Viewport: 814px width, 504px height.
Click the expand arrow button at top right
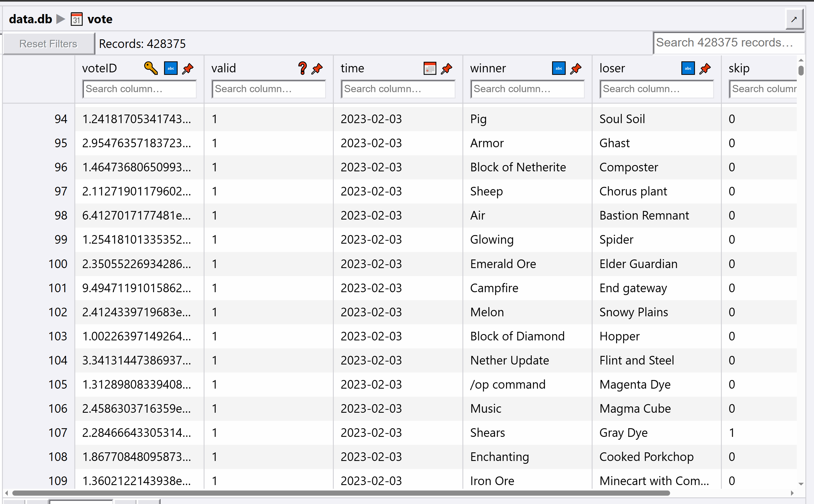pyautogui.click(x=794, y=19)
